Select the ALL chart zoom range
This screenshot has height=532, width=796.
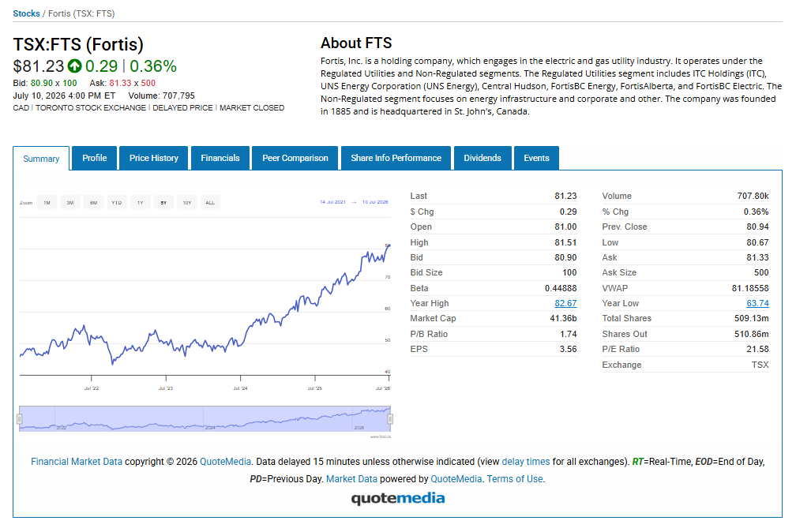tap(210, 203)
